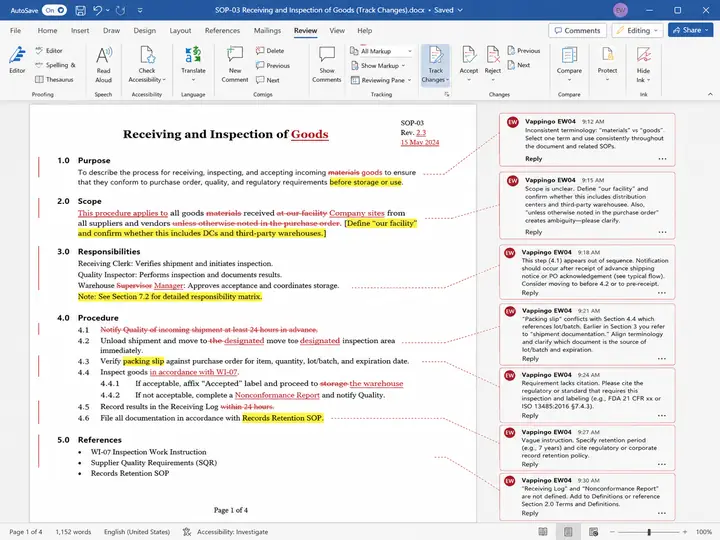Click the zoom out minus button

(x=612, y=532)
